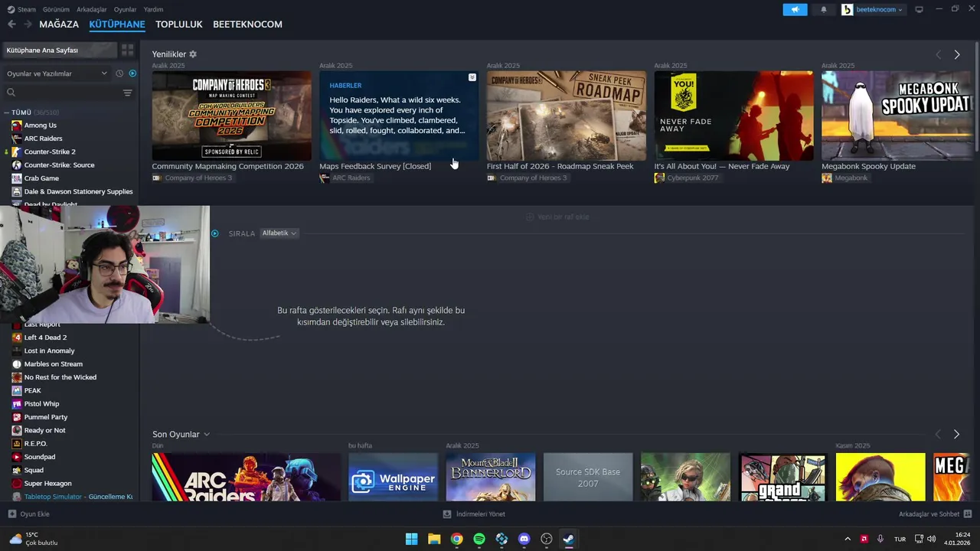Click the library search field

[61, 93]
